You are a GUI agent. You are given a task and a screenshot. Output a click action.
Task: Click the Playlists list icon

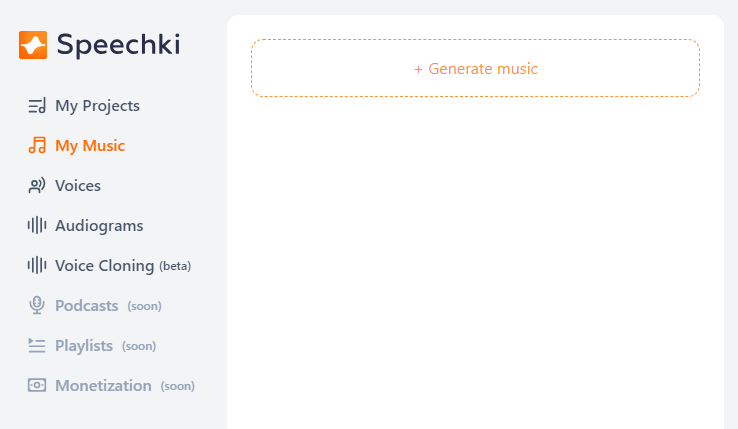tap(37, 346)
